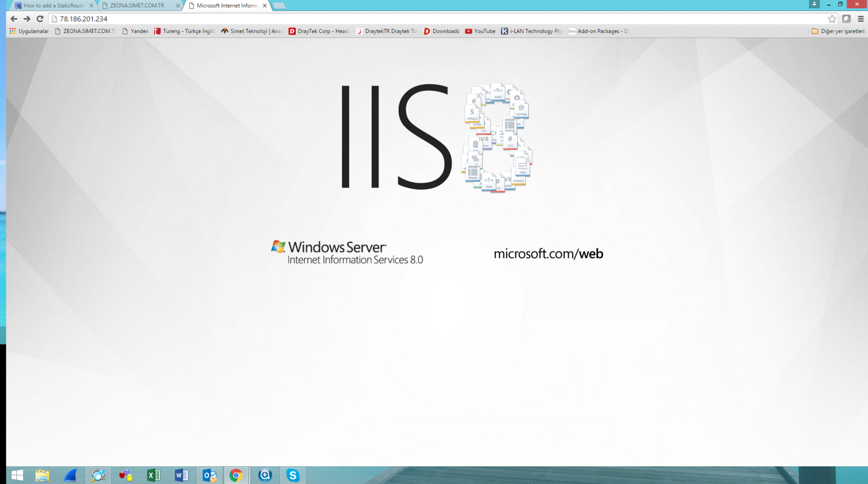Open Skype from the taskbar
Viewport: 868px width, 484px height.
pos(293,475)
